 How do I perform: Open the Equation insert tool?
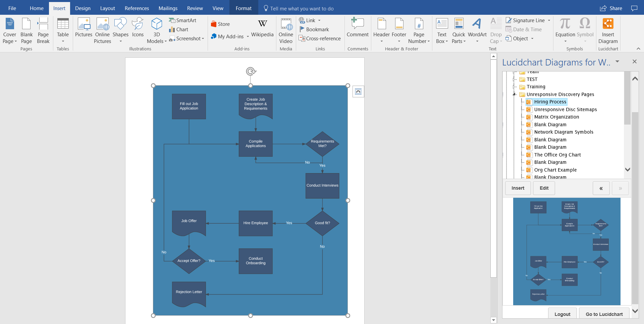pyautogui.click(x=565, y=31)
